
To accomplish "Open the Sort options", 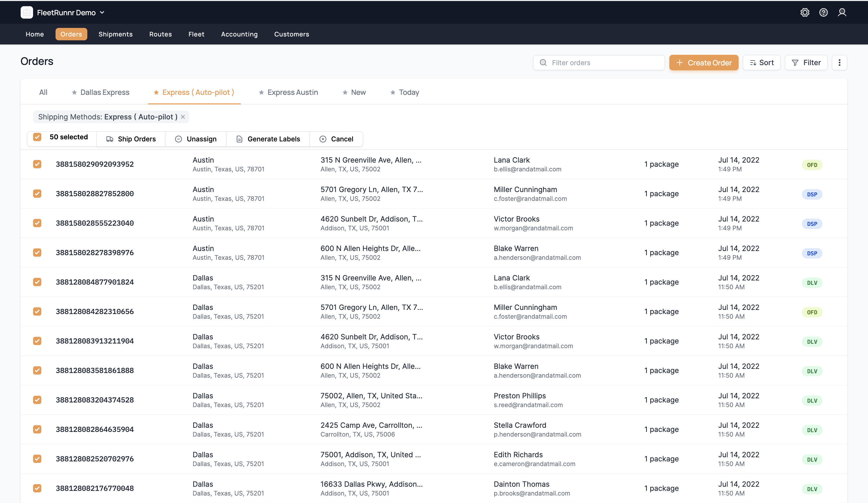I will (761, 62).
